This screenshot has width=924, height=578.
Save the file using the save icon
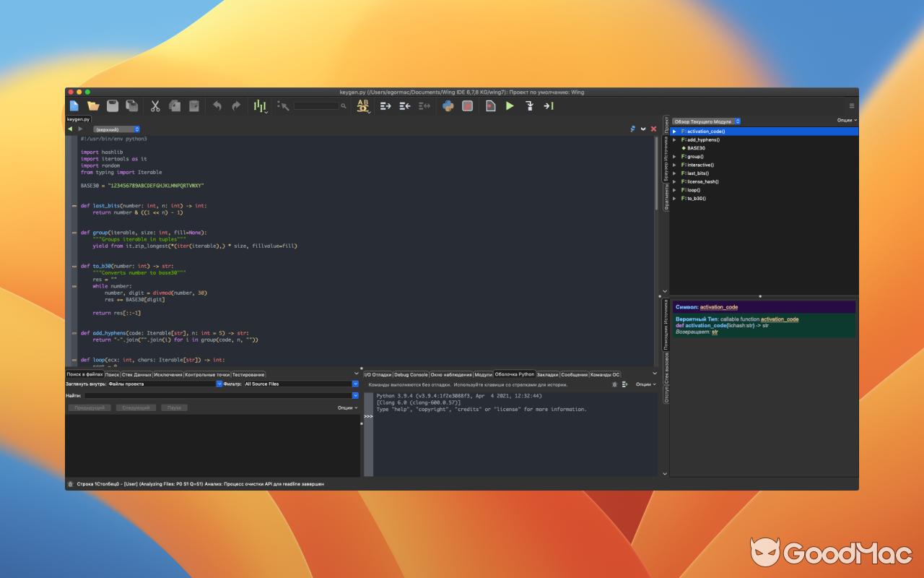tap(113, 105)
